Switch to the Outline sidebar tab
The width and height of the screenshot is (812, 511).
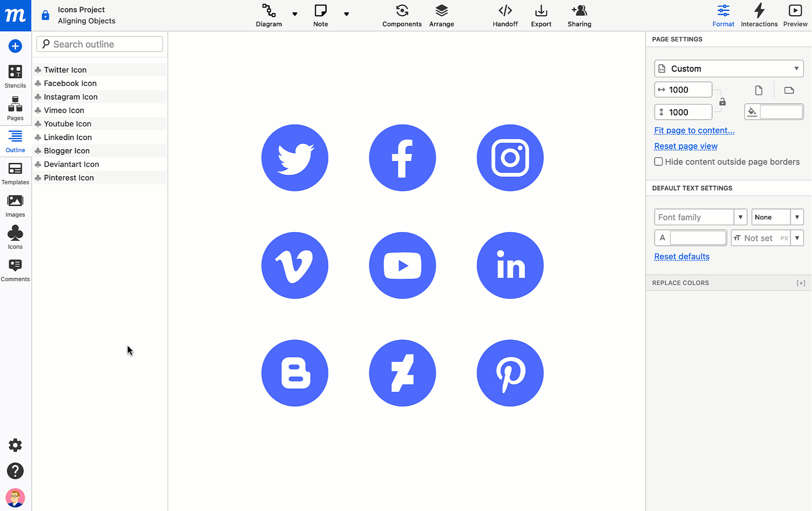click(x=15, y=141)
